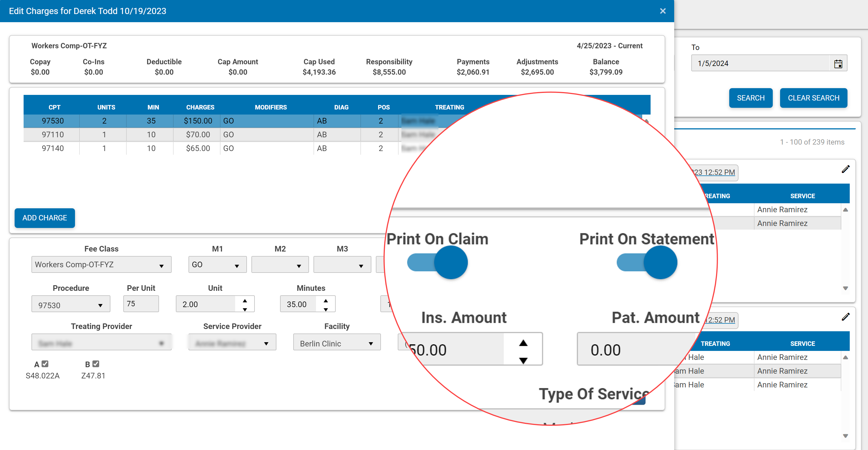Uncheck diagnosis checkbox A for S48.022A
This screenshot has height=450, width=868.
tap(46, 364)
